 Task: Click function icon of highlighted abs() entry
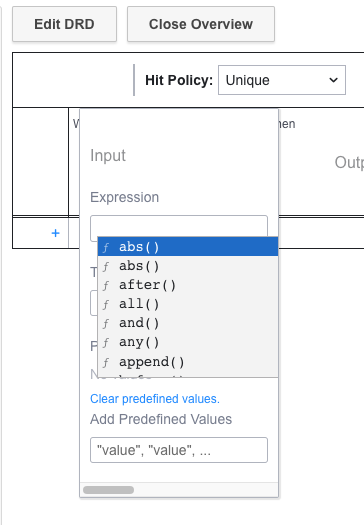click(x=106, y=247)
